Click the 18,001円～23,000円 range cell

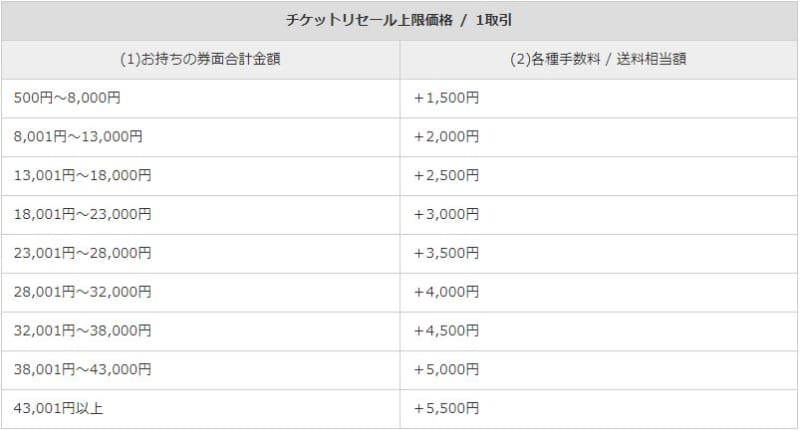pos(83,214)
